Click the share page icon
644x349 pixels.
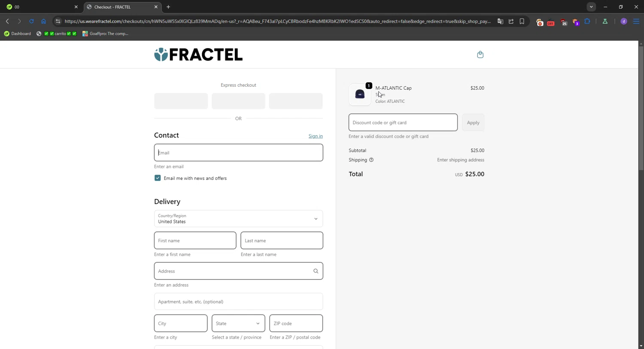[511, 21]
